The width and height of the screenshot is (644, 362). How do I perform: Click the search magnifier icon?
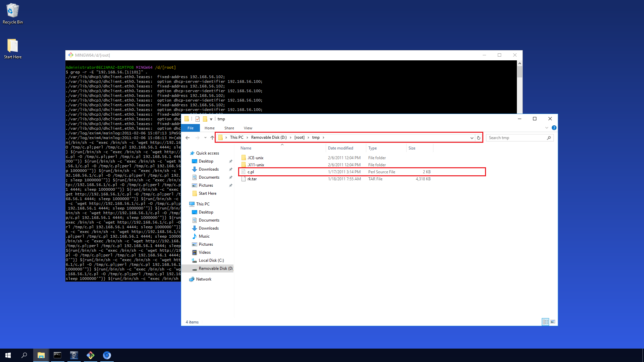(x=549, y=138)
